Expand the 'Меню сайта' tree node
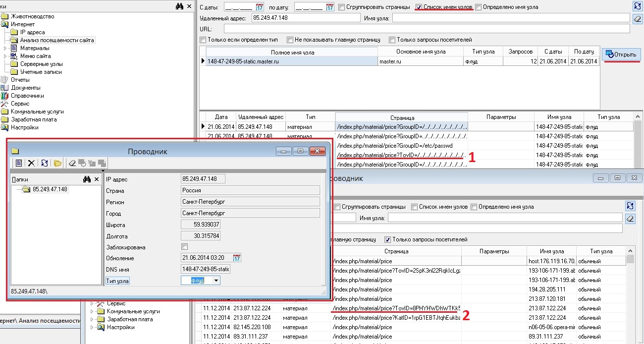 click(6, 56)
